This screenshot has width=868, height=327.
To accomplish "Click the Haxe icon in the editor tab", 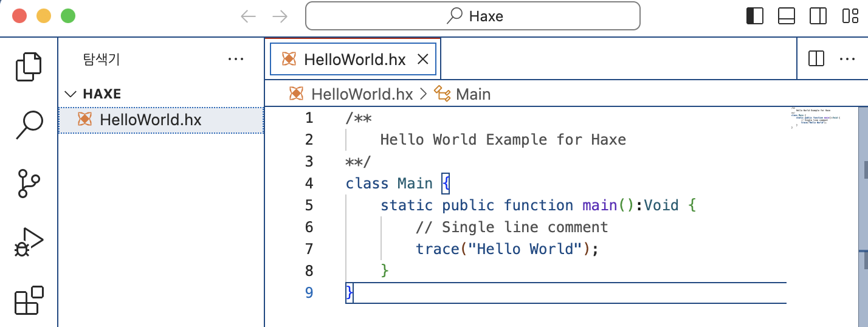I will click(289, 59).
